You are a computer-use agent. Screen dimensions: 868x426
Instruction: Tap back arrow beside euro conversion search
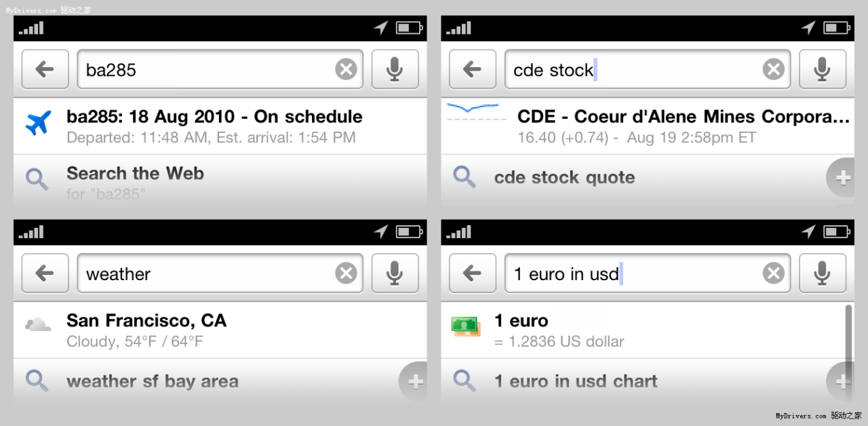point(472,274)
